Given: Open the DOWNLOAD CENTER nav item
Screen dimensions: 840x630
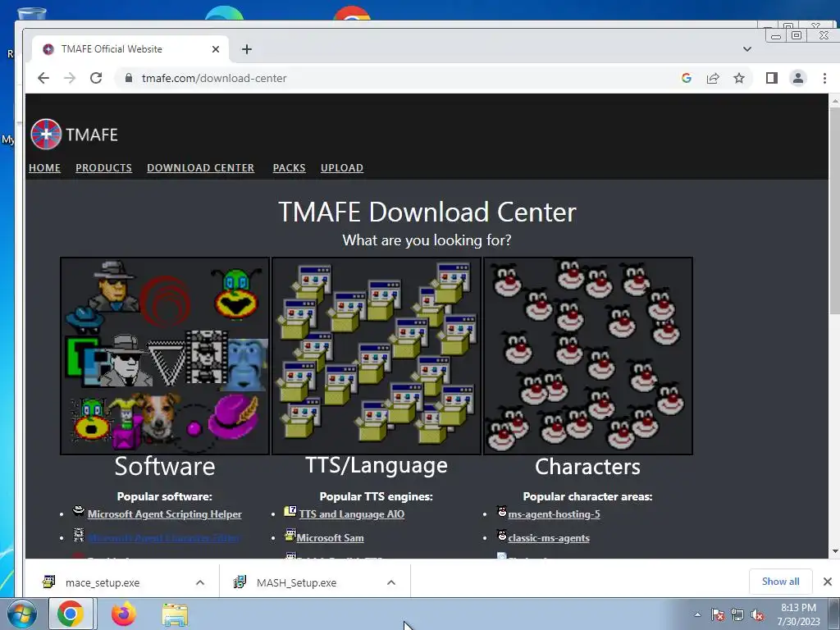Looking at the screenshot, I should point(200,167).
